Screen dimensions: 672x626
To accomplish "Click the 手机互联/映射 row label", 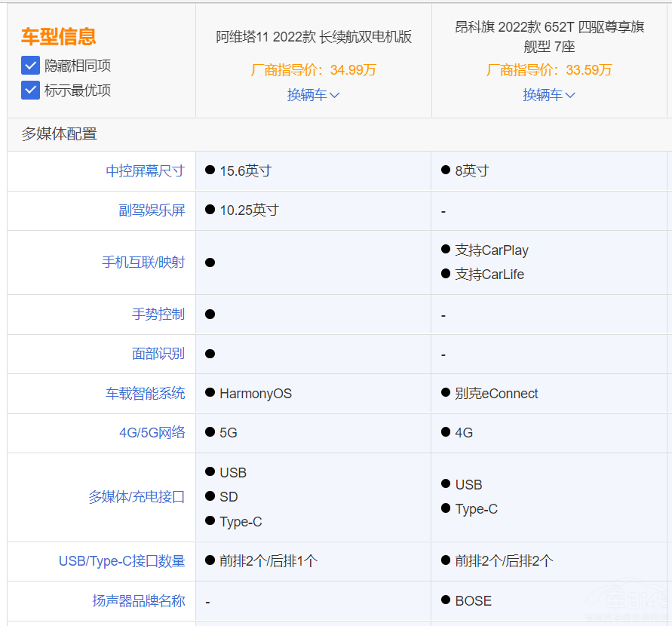I will pos(143,262).
